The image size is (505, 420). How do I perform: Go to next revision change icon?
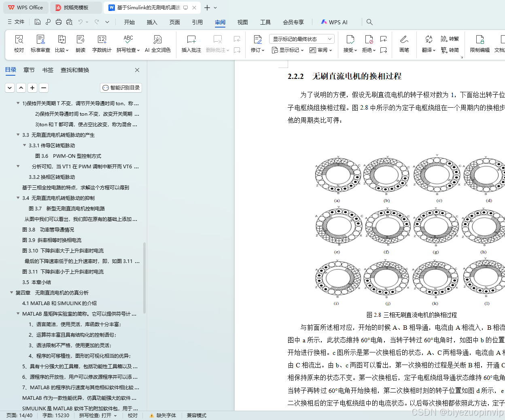click(x=384, y=50)
